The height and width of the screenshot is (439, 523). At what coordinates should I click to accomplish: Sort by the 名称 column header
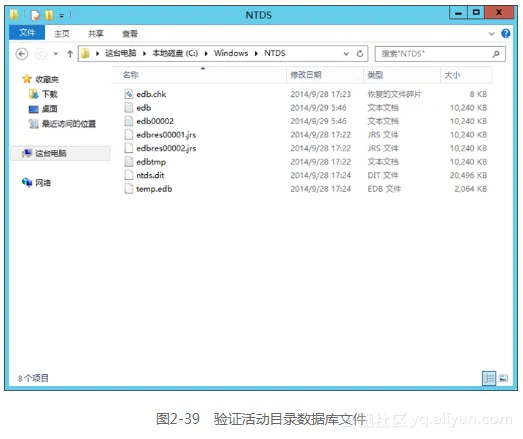point(199,75)
